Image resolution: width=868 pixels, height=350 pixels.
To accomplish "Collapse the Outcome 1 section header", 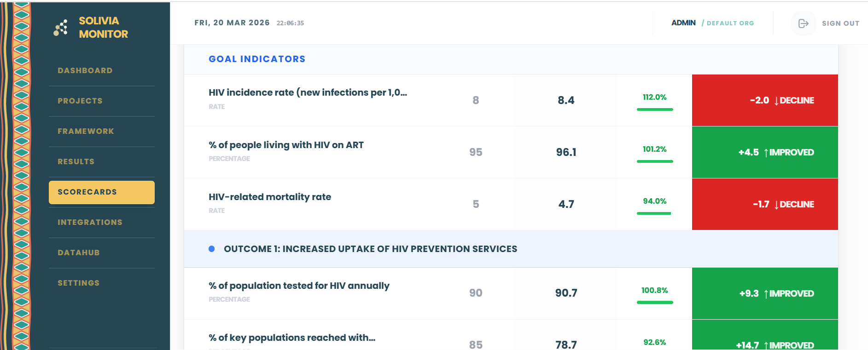I will pos(511,249).
